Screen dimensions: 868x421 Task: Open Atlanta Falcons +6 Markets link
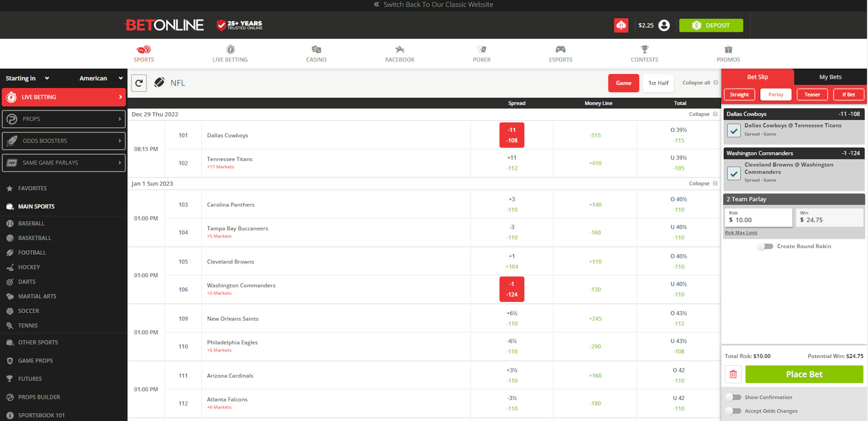pyautogui.click(x=219, y=407)
